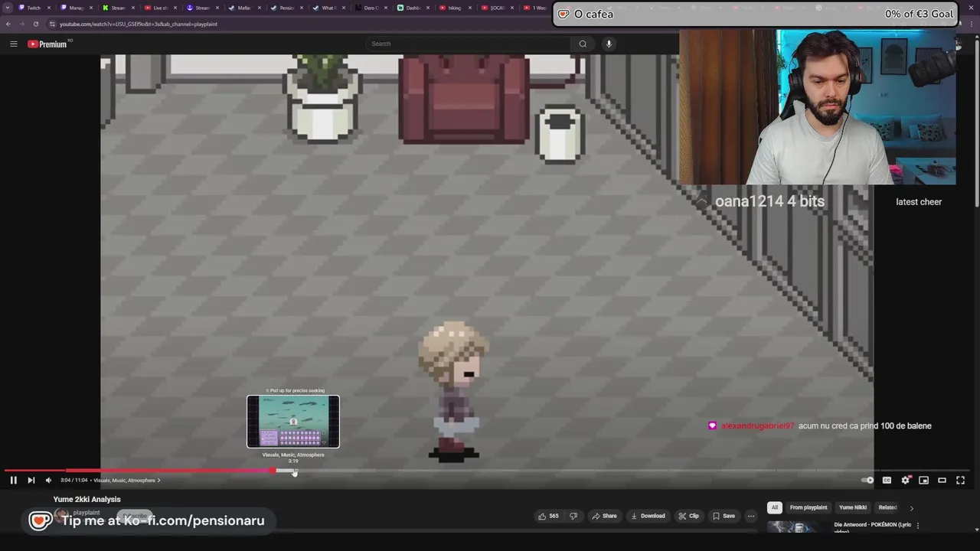Go back in browser
980x551 pixels.
8,24
